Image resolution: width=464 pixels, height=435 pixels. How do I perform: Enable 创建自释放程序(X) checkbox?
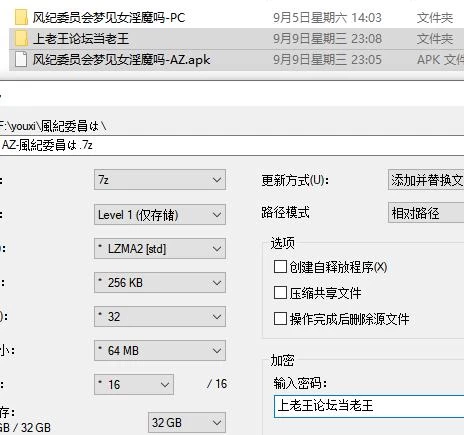click(280, 267)
